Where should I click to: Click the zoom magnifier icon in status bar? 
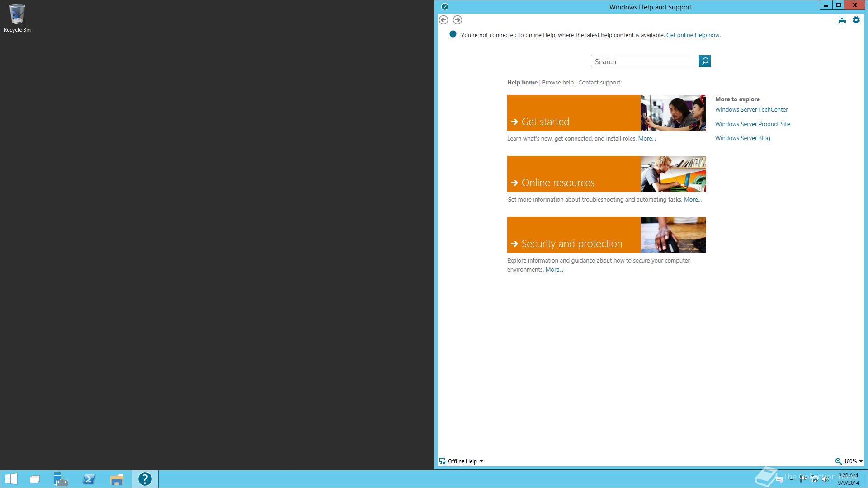(838, 461)
